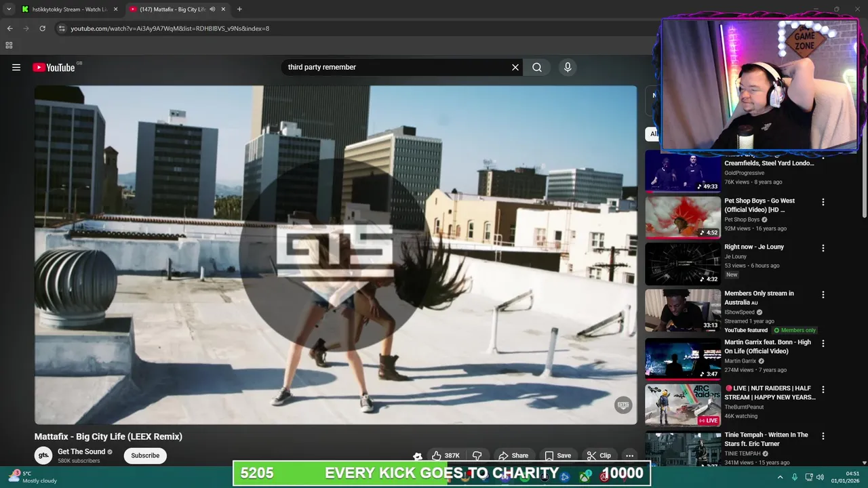Open options menu for Members Only stream
Screen dimensions: 868x488
pos(823,295)
